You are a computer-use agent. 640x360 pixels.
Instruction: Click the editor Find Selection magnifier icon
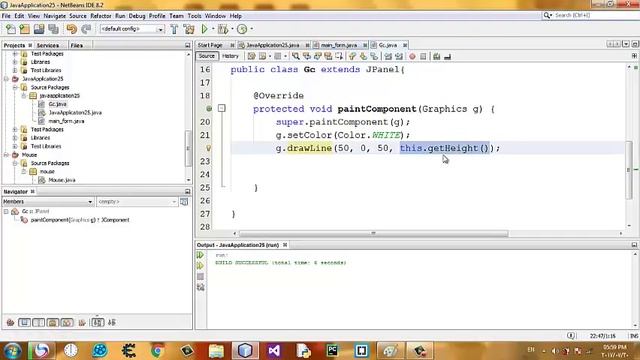pos(296,56)
